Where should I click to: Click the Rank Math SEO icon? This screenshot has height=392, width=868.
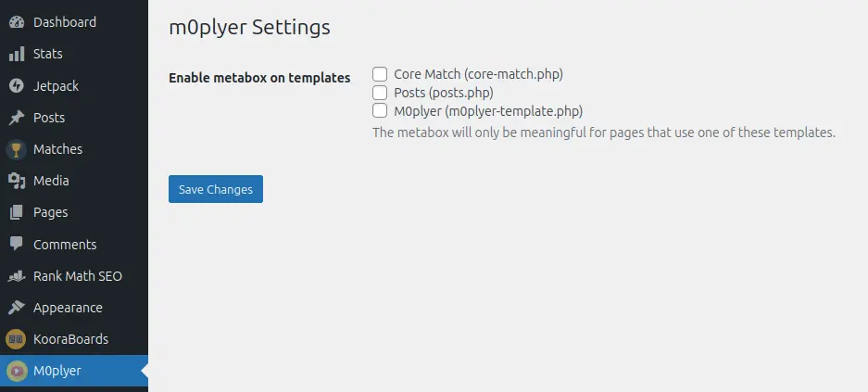coord(16,276)
